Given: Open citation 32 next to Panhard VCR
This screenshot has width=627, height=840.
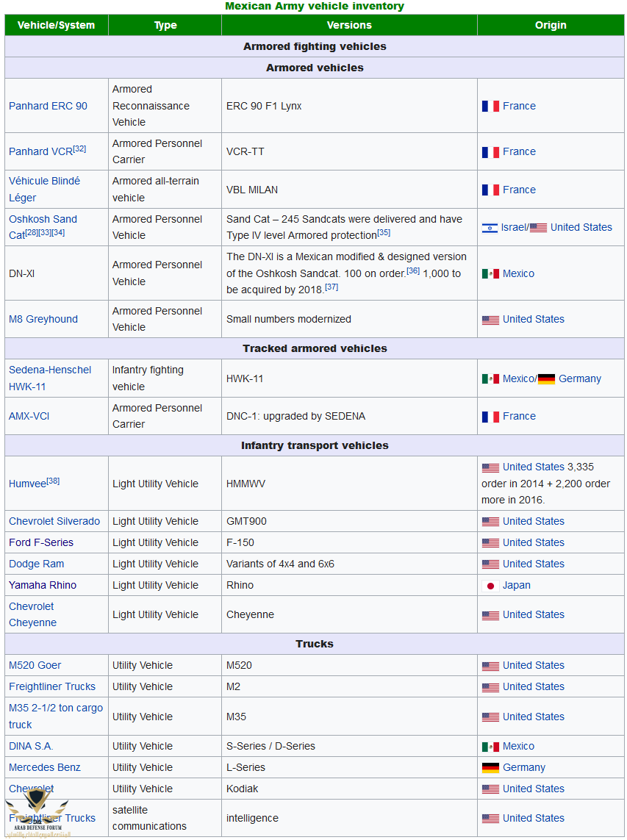Looking at the screenshot, I should [x=79, y=148].
